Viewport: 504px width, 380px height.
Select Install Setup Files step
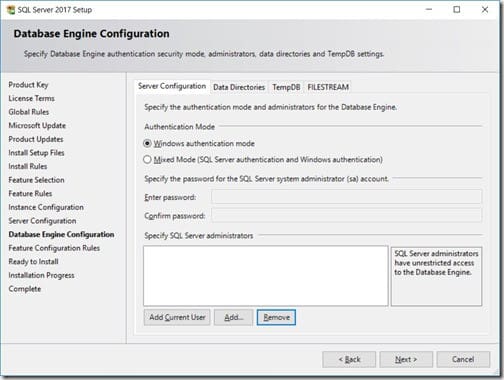[36, 153]
